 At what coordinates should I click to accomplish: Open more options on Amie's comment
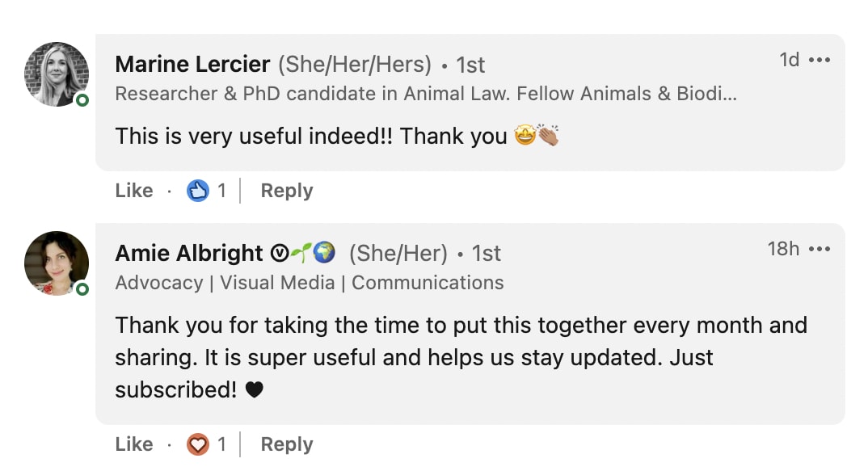[x=820, y=250]
